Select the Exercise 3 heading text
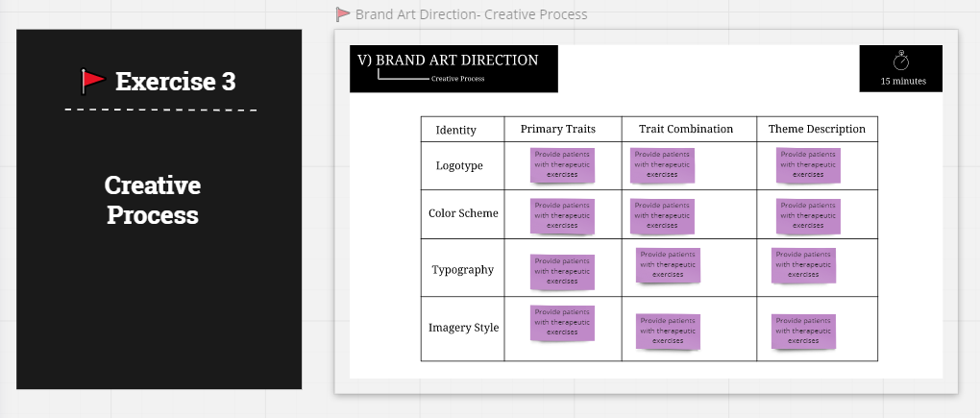Image resolution: width=980 pixels, height=418 pixels. pos(175,82)
